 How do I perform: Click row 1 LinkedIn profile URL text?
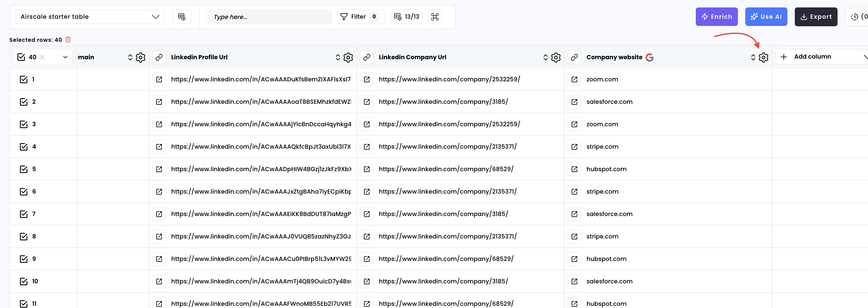261,79
